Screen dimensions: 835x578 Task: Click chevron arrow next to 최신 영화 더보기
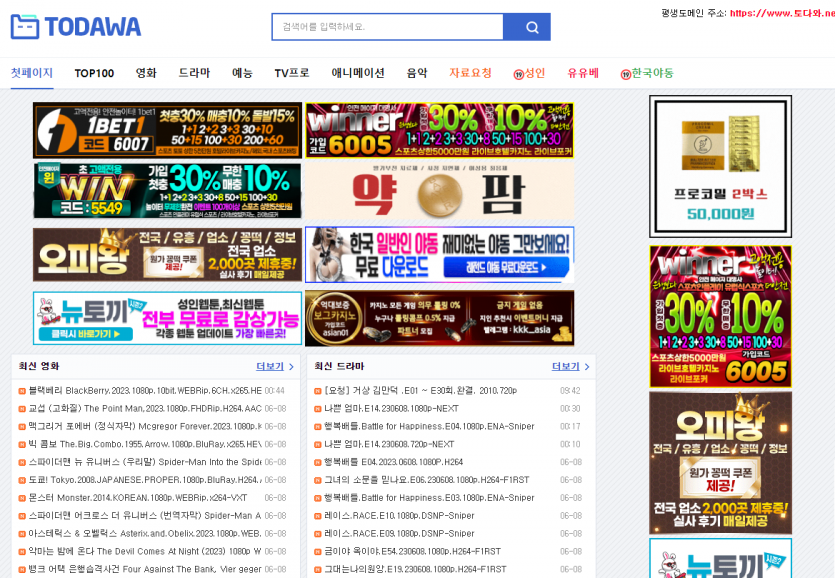[x=291, y=367]
